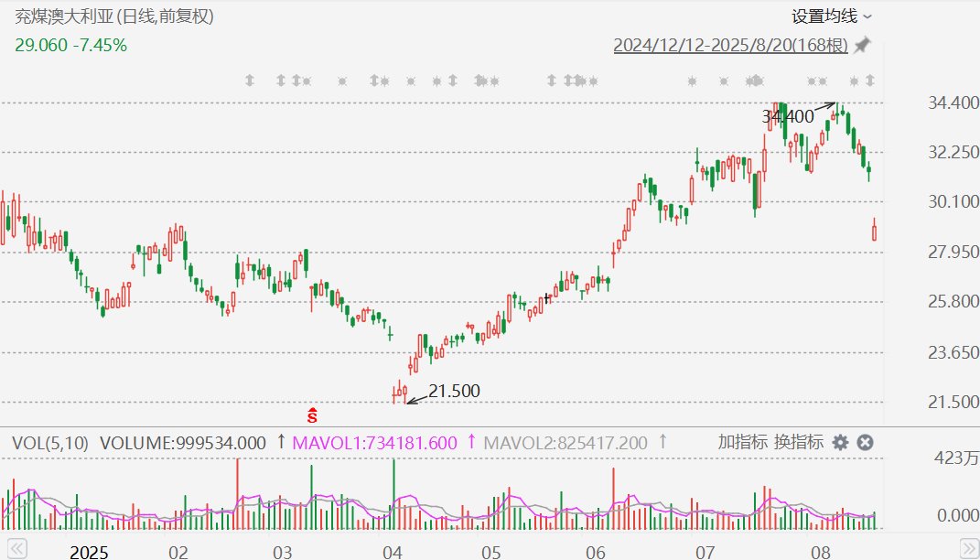Close the VOL indicator panel

[865, 443]
